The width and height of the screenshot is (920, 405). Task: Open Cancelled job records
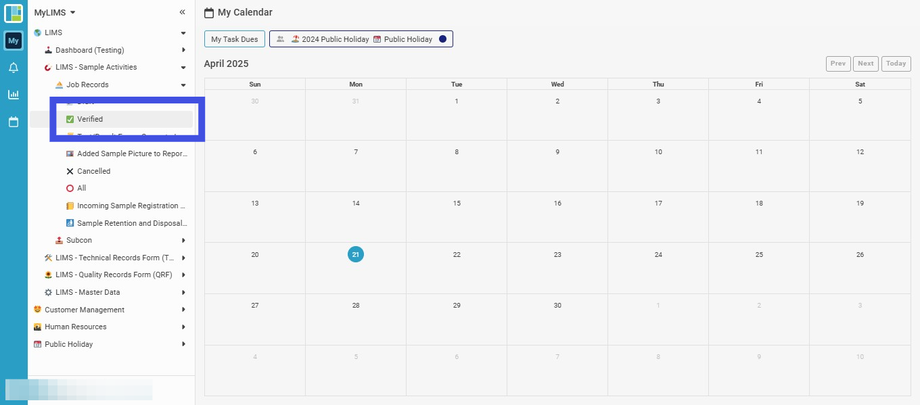click(x=94, y=171)
